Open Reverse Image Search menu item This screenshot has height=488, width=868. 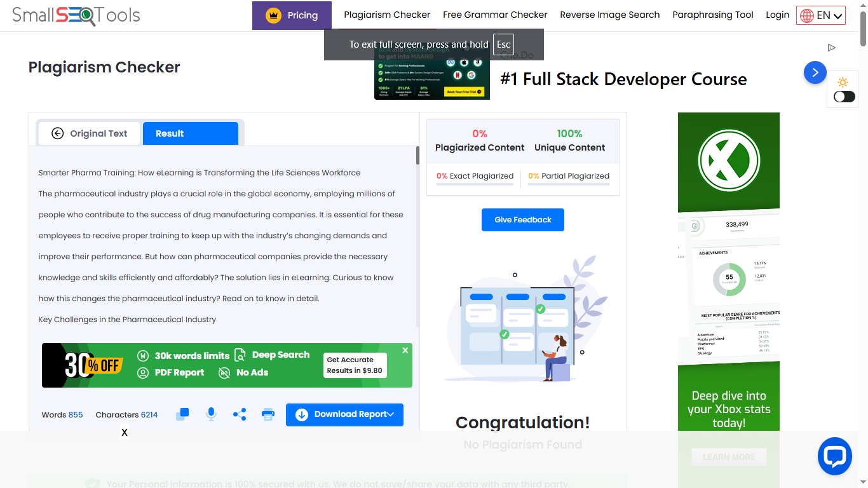(610, 15)
